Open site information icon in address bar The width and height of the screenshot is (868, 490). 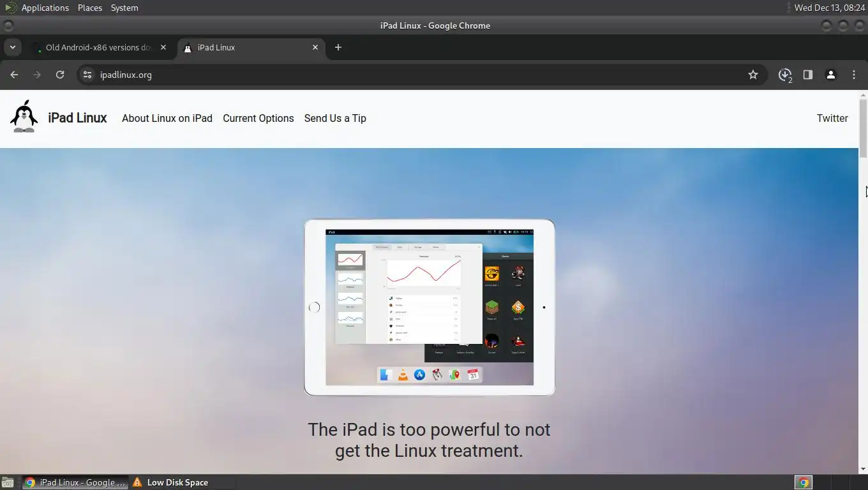tap(87, 75)
